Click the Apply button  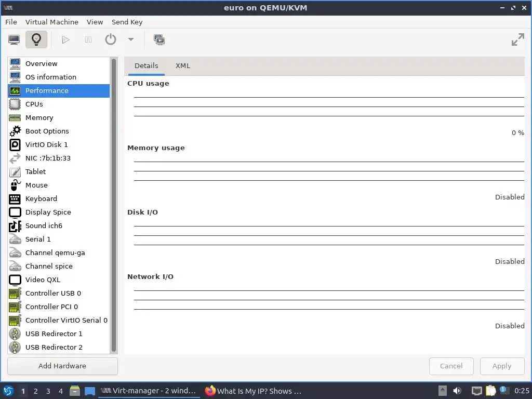pos(502,366)
